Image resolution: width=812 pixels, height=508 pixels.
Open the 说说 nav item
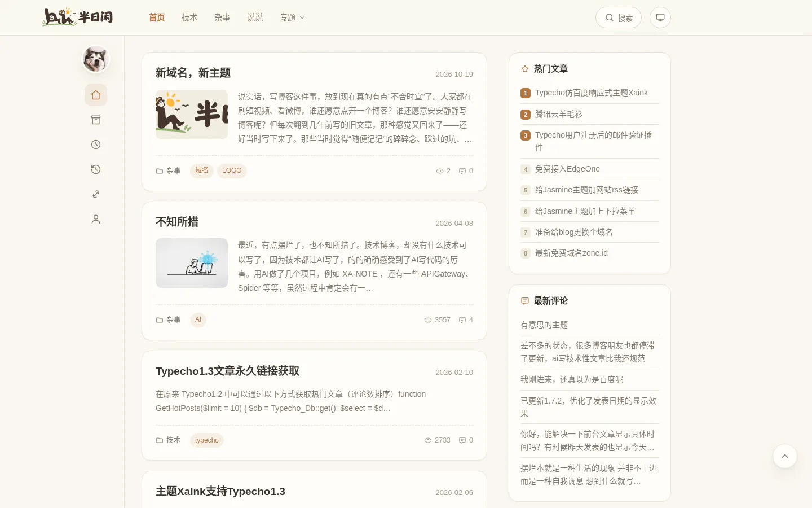255,17
